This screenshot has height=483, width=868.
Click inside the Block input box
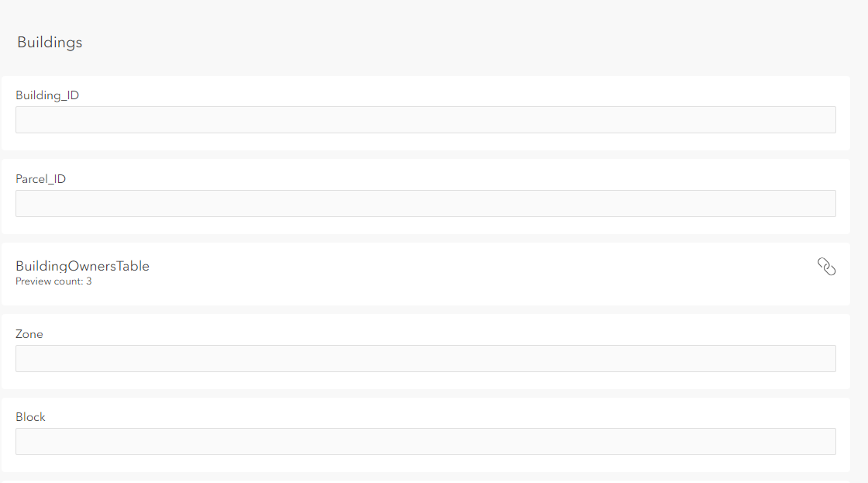[425, 441]
